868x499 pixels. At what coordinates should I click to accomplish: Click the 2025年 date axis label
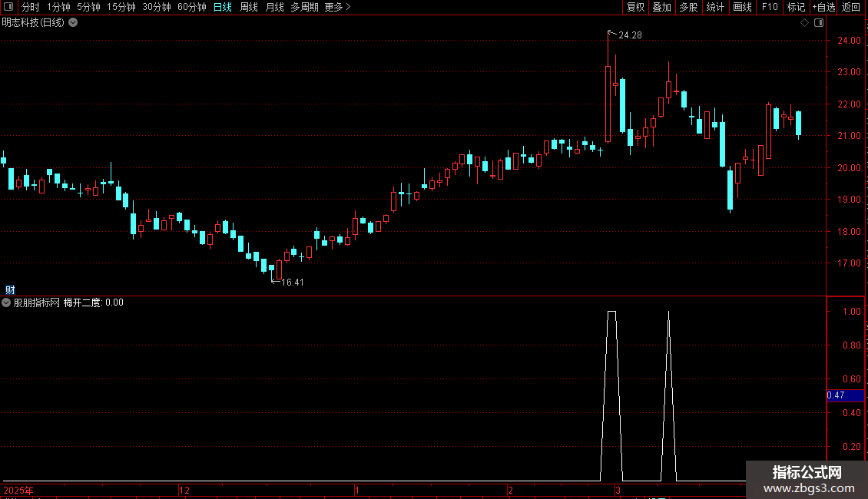pos(18,490)
